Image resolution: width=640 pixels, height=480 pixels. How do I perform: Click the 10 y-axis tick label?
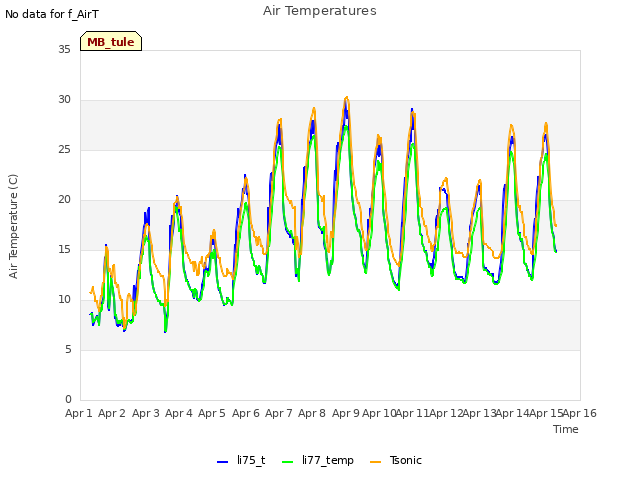tap(64, 300)
